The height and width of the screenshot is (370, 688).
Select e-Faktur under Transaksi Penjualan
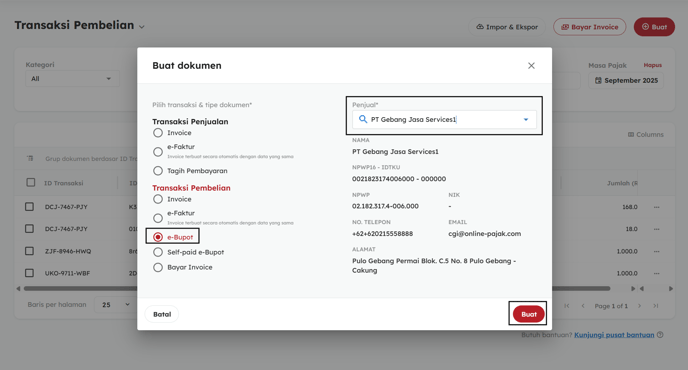pyautogui.click(x=158, y=151)
